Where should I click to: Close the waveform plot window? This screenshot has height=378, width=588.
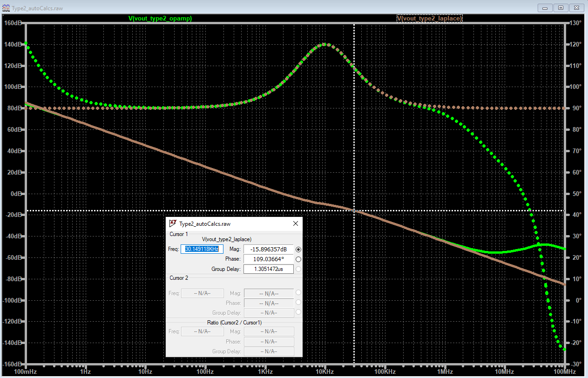coord(576,7)
